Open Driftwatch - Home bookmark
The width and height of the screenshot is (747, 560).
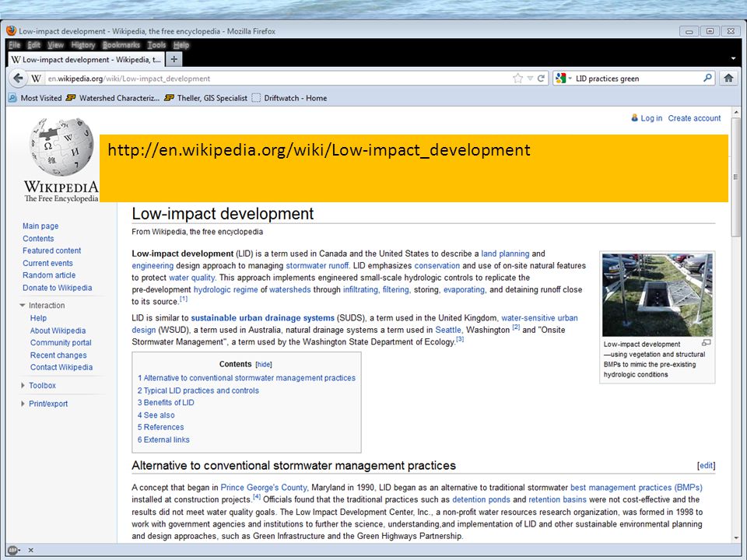click(x=289, y=98)
